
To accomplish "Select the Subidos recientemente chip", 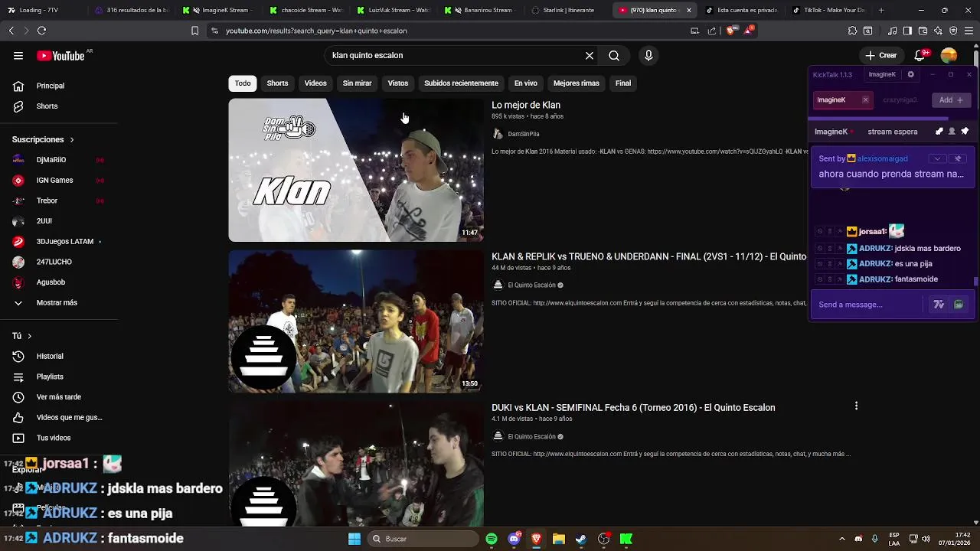I will pos(461,83).
